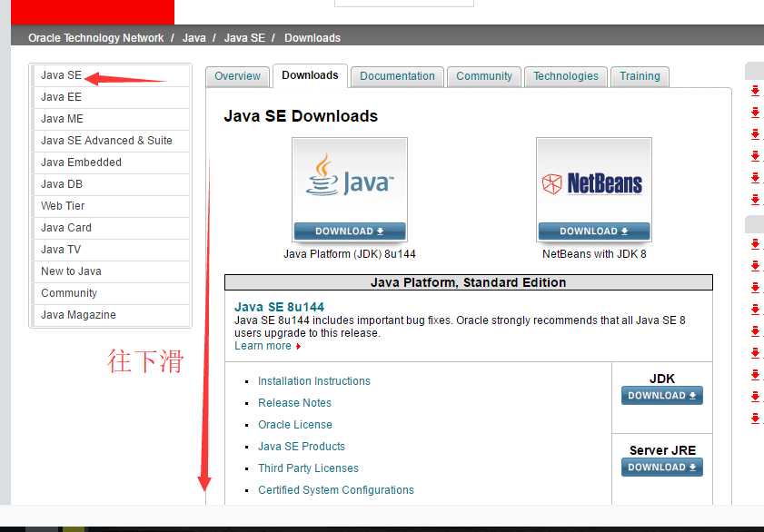Open the Java Card sidebar link
This screenshot has width=764, height=532.
click(65, 228)
